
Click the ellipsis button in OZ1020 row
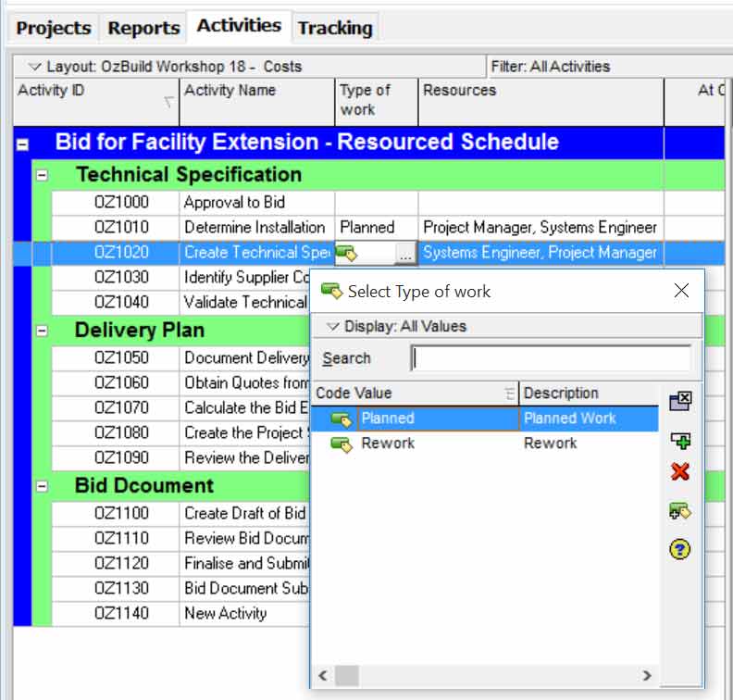[x=405, y=253]
